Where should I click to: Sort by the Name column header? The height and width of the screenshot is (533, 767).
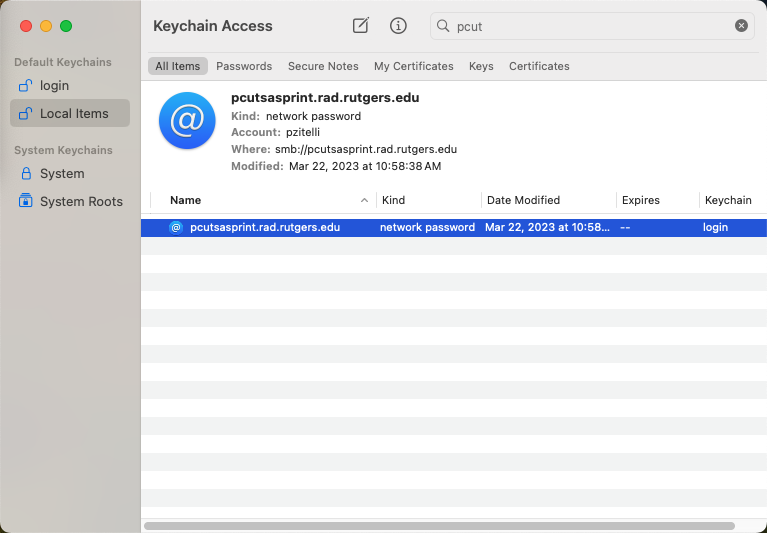click(x=185, y=200)
